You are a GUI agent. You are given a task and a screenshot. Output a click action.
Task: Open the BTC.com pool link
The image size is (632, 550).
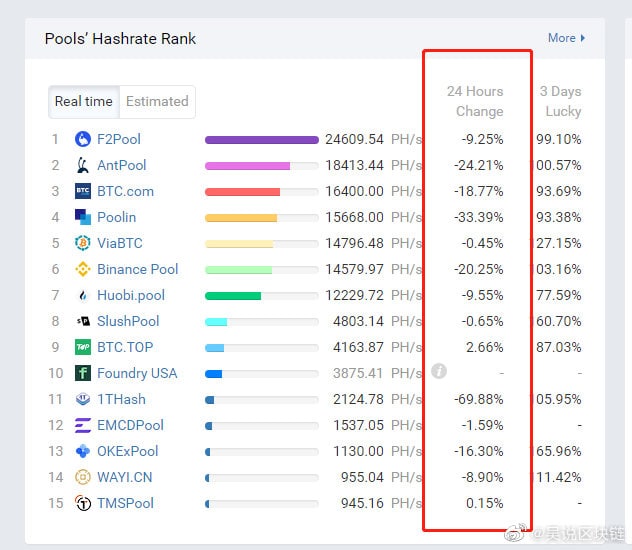(x=125, y=191)
